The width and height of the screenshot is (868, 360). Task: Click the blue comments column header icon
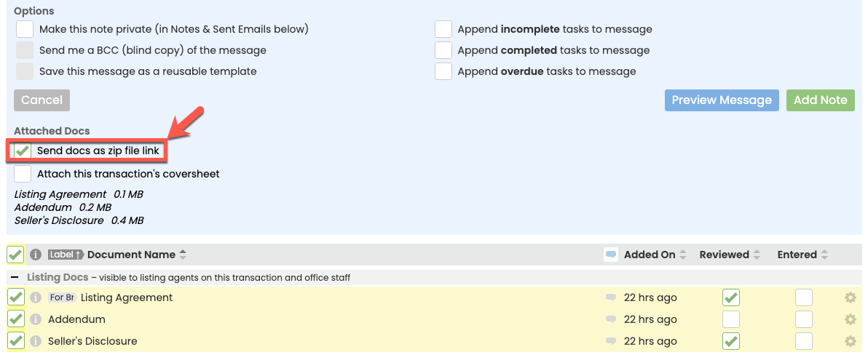click(x=611, y=255)
